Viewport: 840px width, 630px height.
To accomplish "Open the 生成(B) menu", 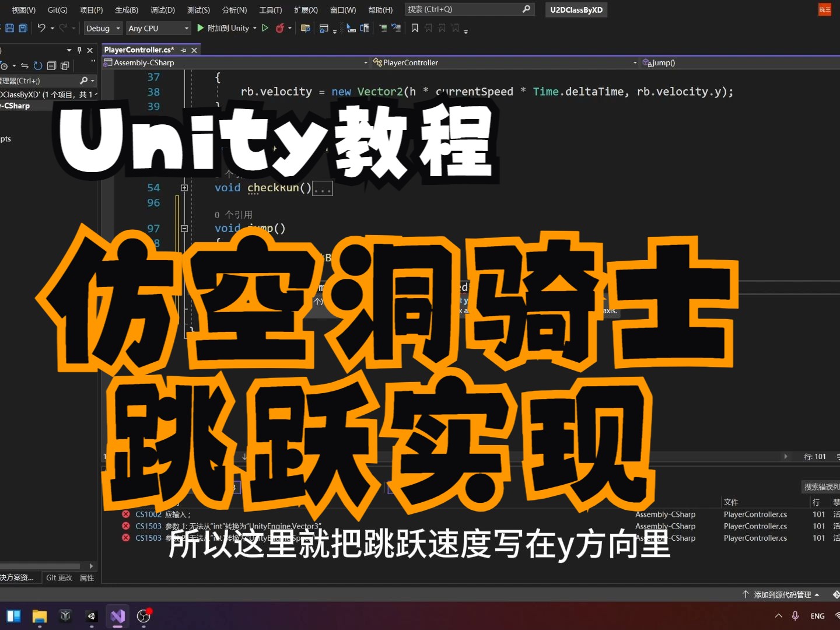I will (x=127, y=9).
